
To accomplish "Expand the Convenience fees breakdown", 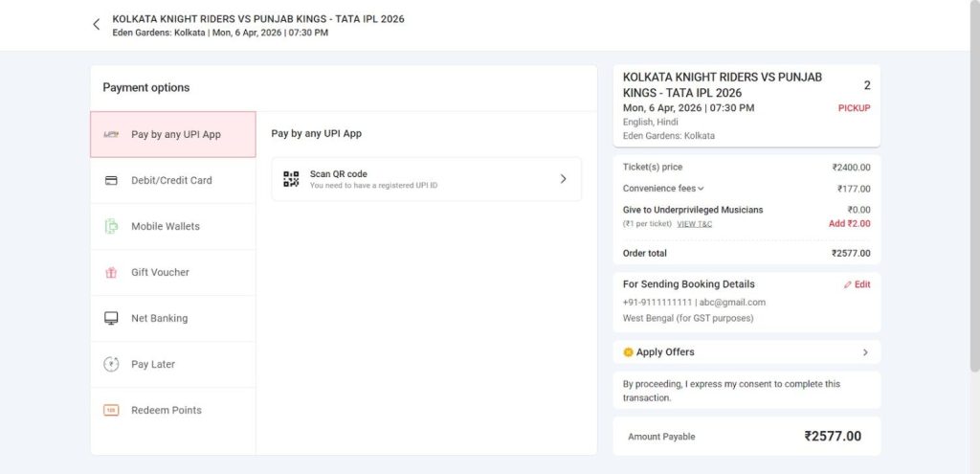I will (x=701, y=189).
